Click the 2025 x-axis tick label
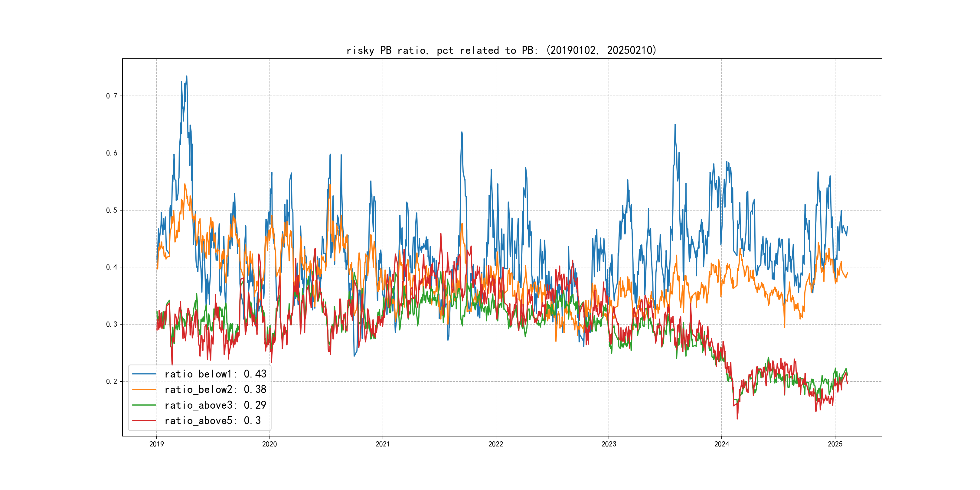The image size is (980, 490). pyautogui.click(x=835, y=444)
